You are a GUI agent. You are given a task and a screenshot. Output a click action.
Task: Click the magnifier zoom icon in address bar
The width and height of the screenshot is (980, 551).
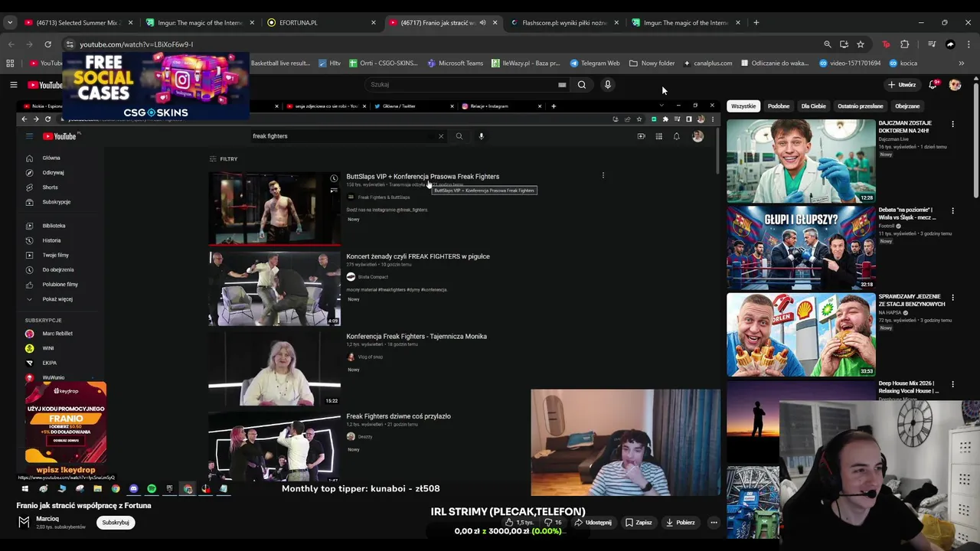click(x=827, y=44)
